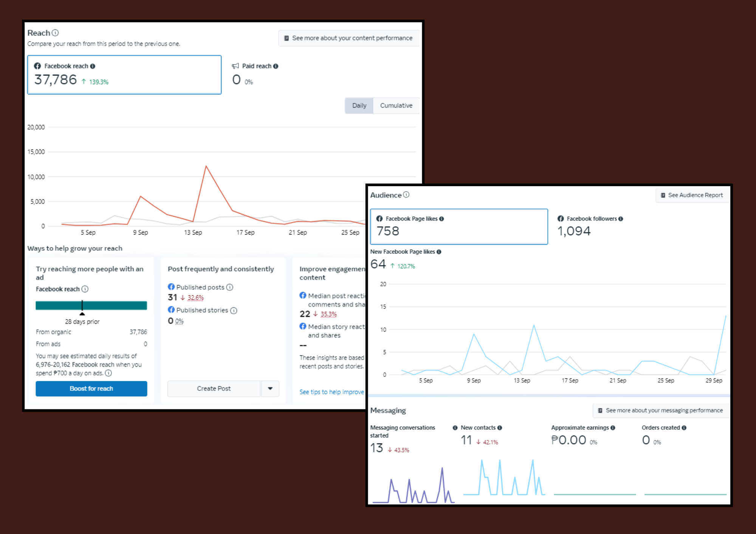Switch chart to Daily view
The width and height of the screenshot is (756, 534).
coord(359,106)
